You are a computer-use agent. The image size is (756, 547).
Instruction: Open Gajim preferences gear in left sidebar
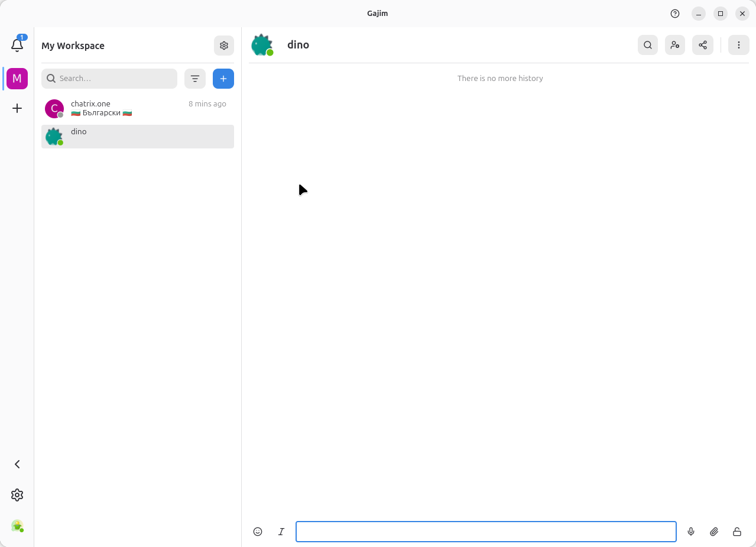click(x=17, y=495)
